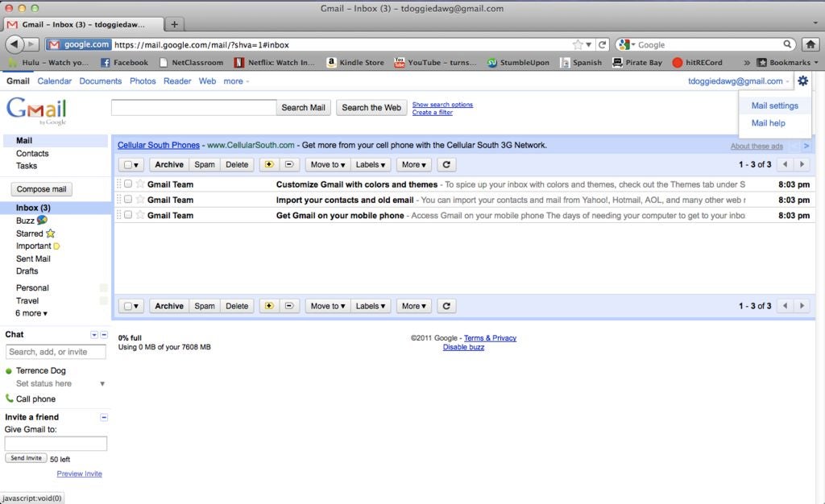
Task: Open YouTube bookmark in bookmarks bar
Action: pyautogui.click(x=436, y=63)
